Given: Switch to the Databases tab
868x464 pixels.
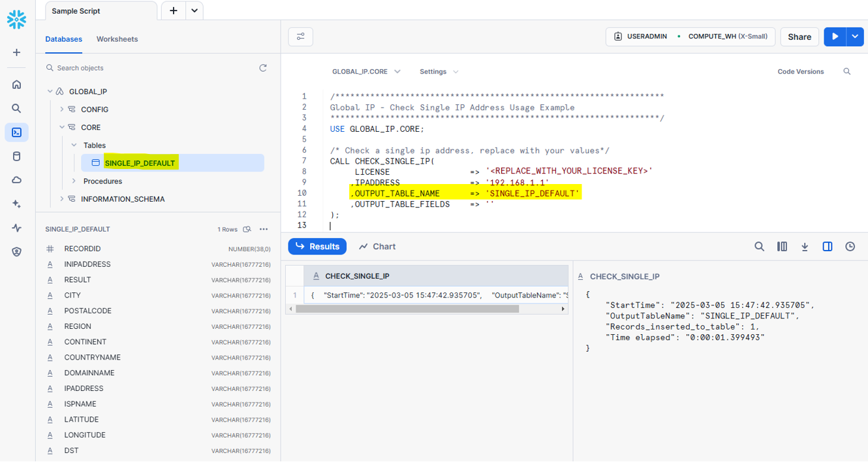Looking at the screenshot, I should tap(64, 39).
